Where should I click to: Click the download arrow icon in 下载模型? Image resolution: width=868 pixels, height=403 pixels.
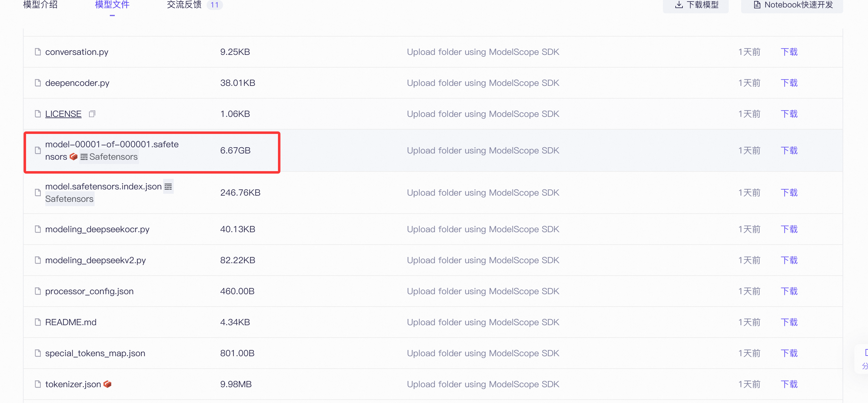679,5
